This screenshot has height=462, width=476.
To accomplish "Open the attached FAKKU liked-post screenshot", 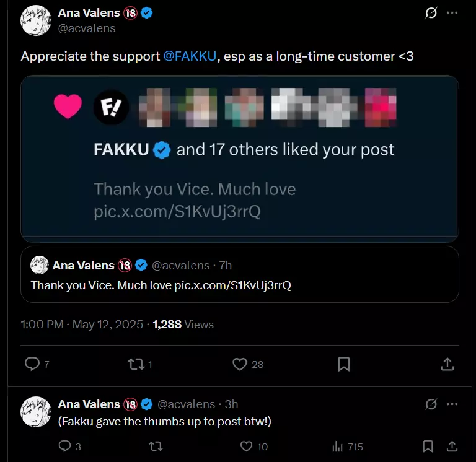I will point(239,158).
